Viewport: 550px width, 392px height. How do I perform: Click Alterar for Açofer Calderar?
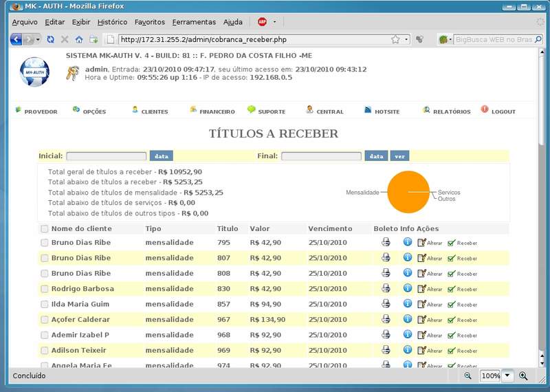[430, 320]
